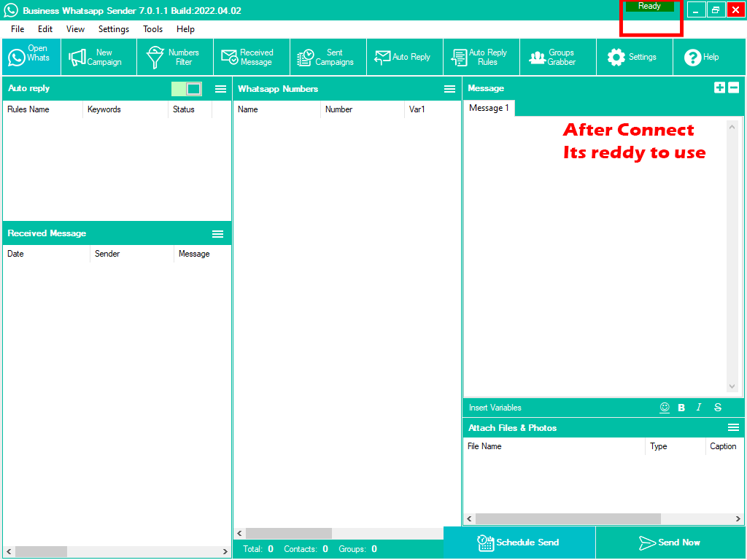
Task: Insert an emoji with the smiley icon
Action: tap(665, 408)
